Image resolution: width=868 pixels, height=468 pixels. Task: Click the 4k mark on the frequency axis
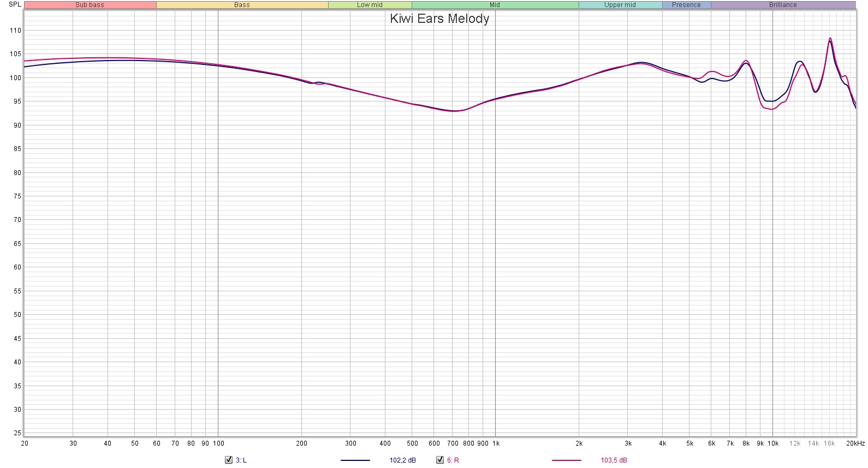(x=663, y=443)
